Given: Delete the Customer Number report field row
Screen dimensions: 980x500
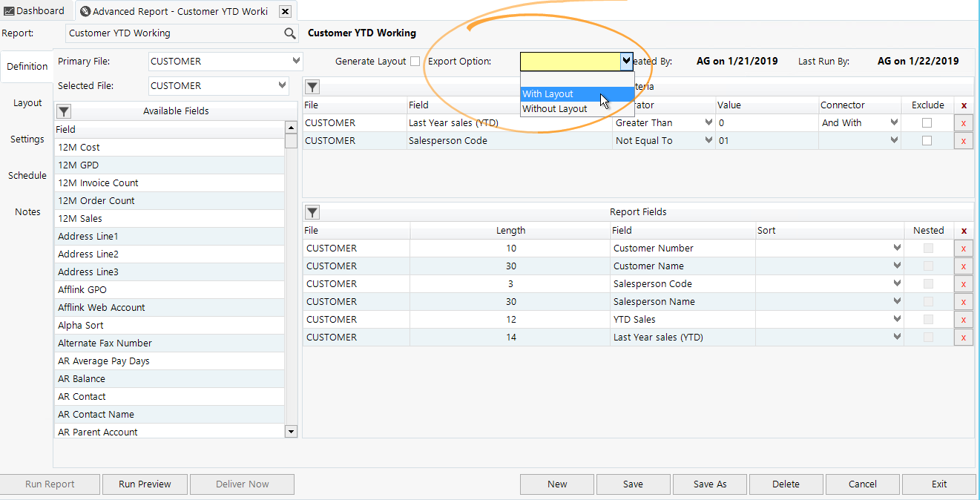Looking at the screenshot, I should pyautogui.click(x=963, y=248).
